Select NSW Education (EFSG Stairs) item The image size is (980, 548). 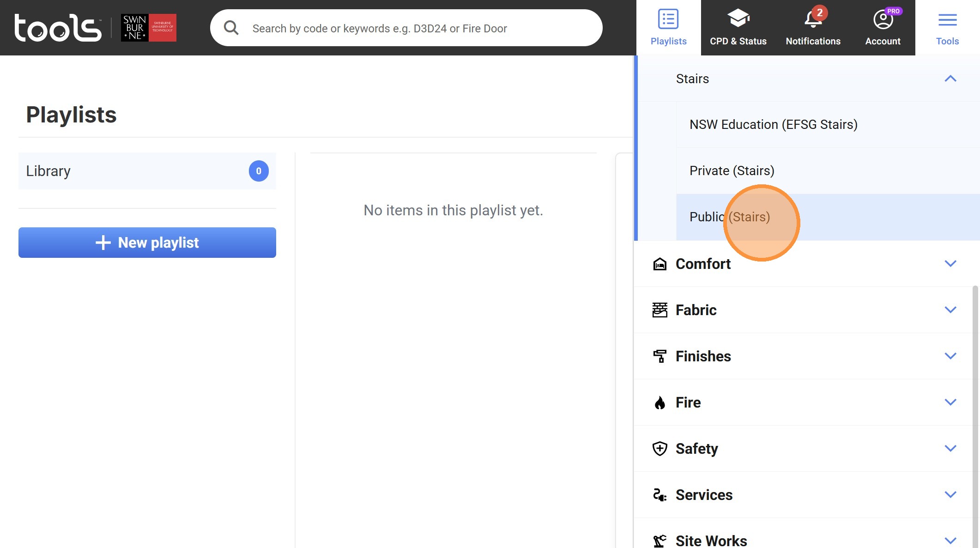pos(773,125)
